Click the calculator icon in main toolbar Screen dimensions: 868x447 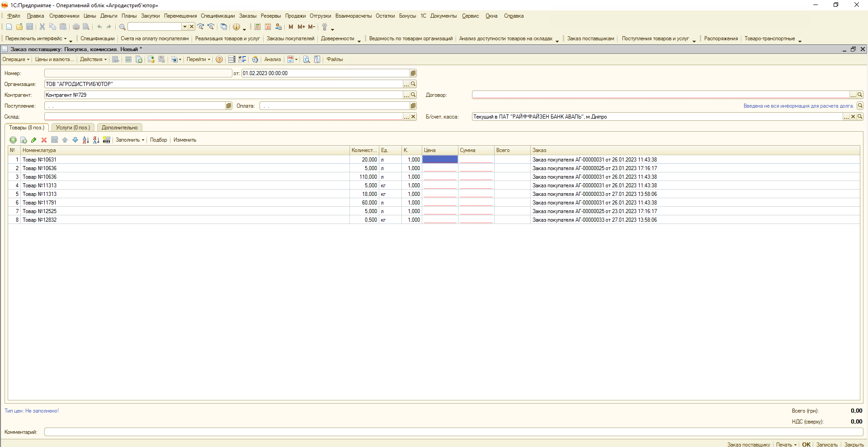pyautogui.click(x=257, y=27)
